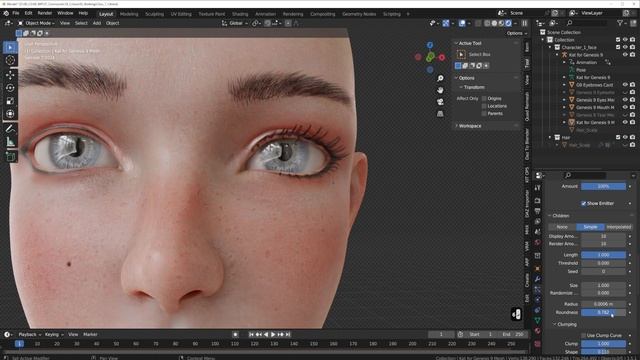Select the Move tool

pyautogui.click(x=10, y=75)
